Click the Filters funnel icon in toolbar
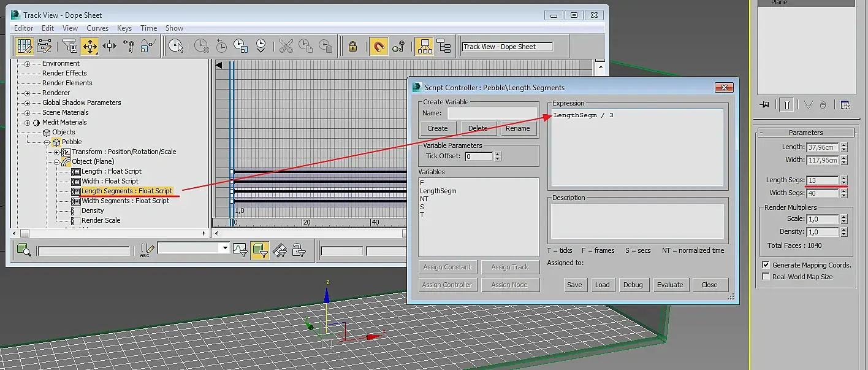This screenshot has height=370, width=868. pos(70,46)
